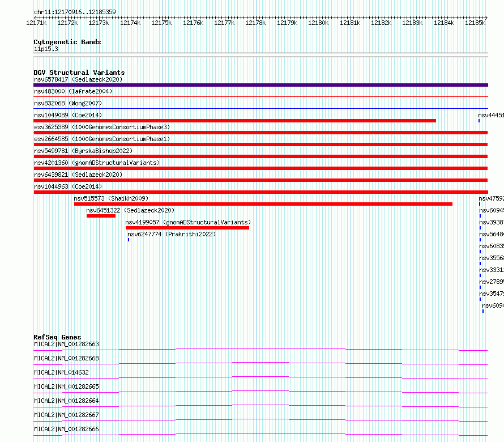This screenshot has width=504, height=442.
Task: Open variant label nsv6578417 (Sedlazeck2020)
Action: pos(78,79)
